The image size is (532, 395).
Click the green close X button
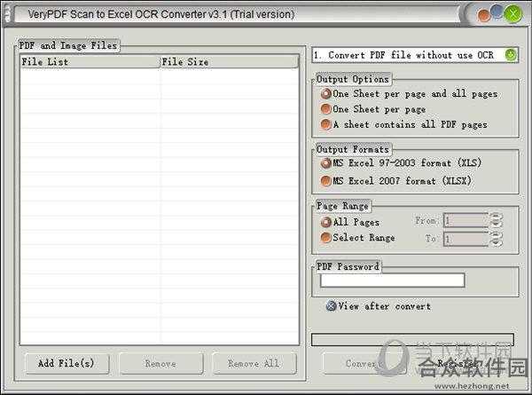pos(513,14)
